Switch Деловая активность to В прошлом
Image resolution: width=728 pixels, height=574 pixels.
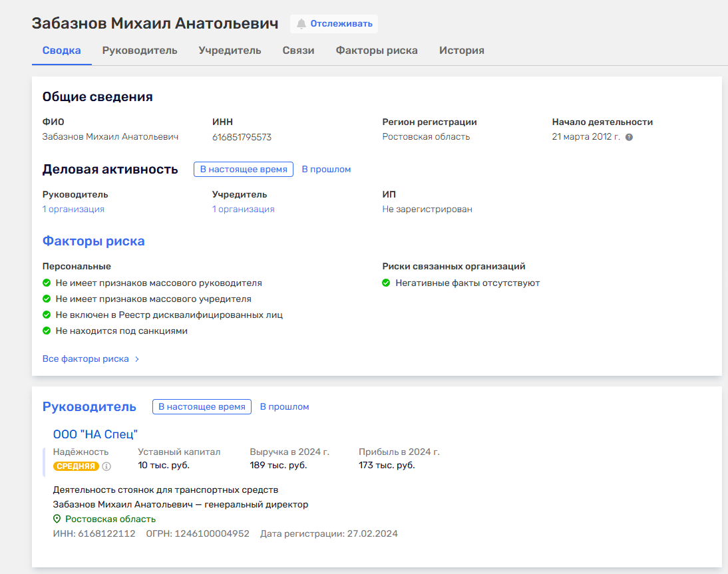[x=326, y=170]
